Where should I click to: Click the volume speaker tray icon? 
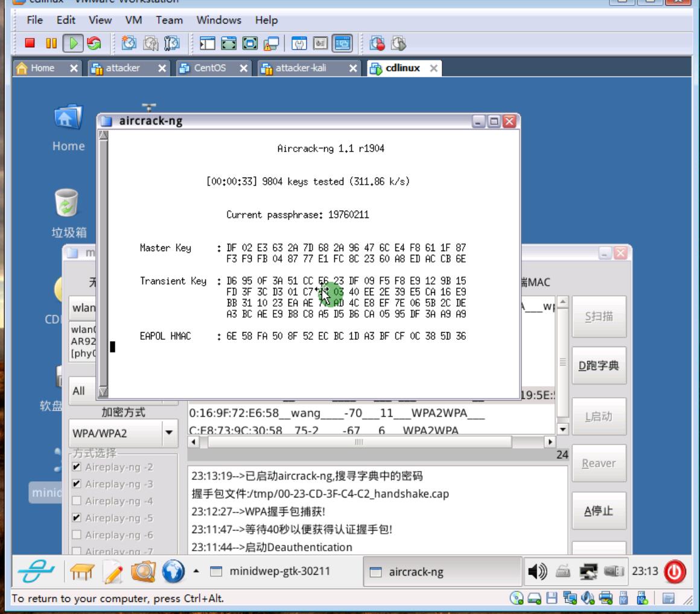click(x=537, y=571)
